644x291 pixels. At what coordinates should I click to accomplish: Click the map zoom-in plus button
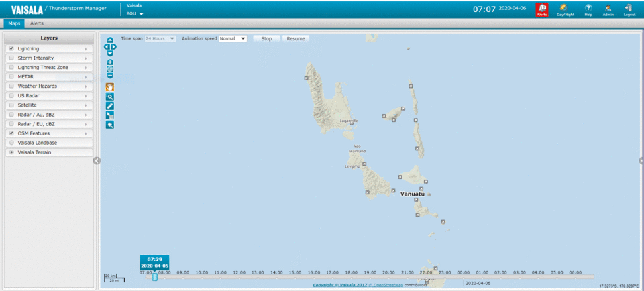pyautogui.click(x=110, y=62)
